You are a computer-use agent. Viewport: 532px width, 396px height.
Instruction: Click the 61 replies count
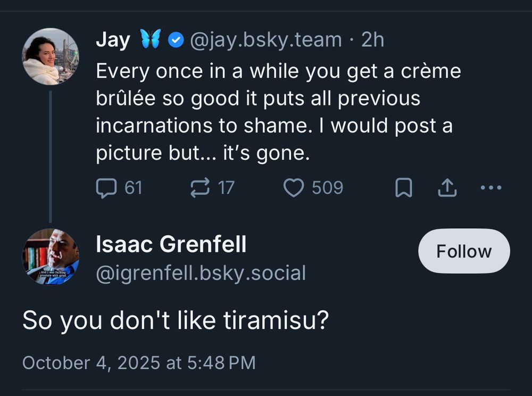pos(132,187)
